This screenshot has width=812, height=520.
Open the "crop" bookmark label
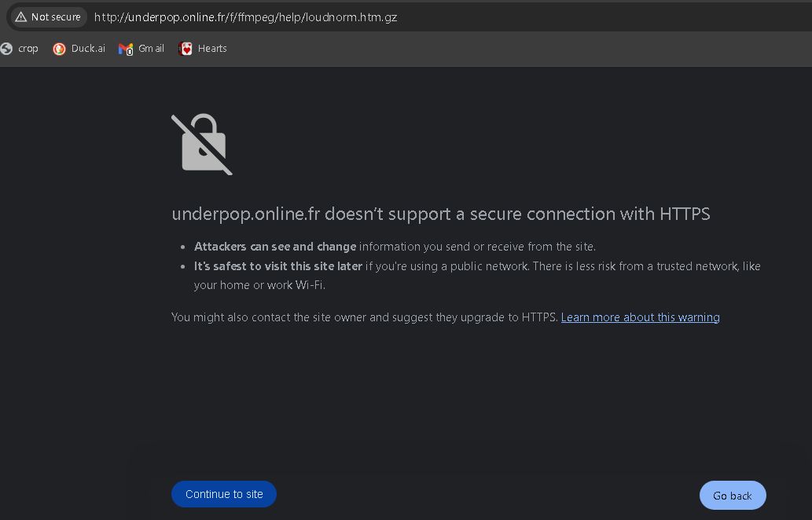pyautogui.click(x=28, y=49)
